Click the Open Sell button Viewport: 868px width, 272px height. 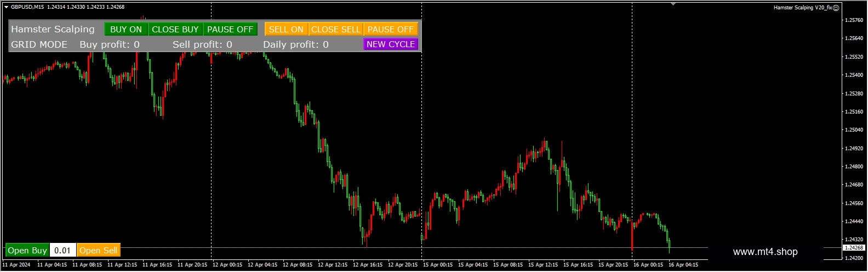99,250
